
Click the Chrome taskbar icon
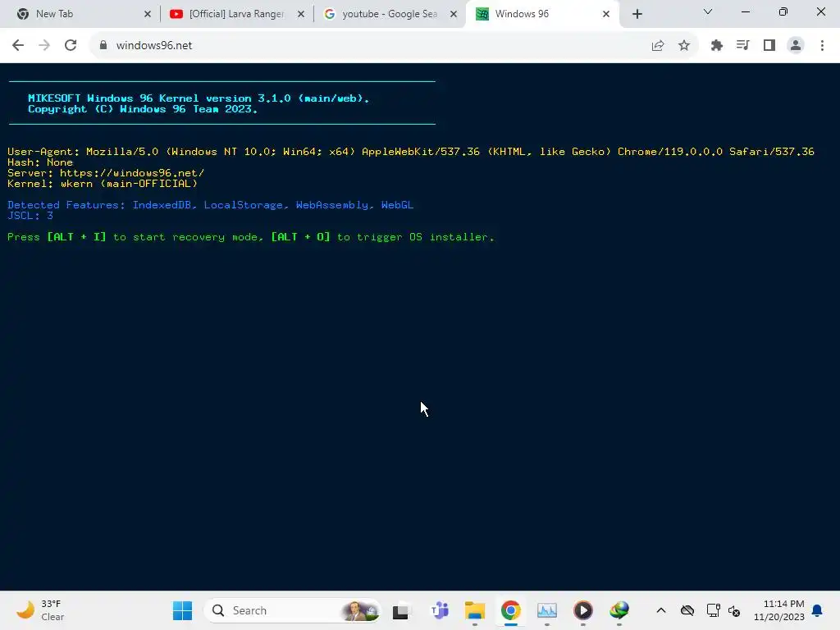(x=511, y=610)
